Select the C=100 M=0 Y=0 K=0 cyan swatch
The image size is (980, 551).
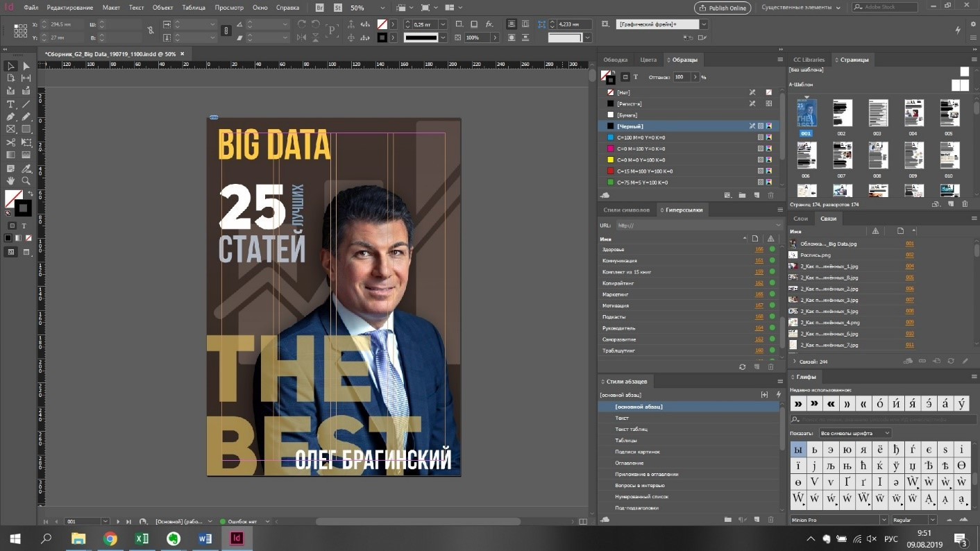[641, 137]
